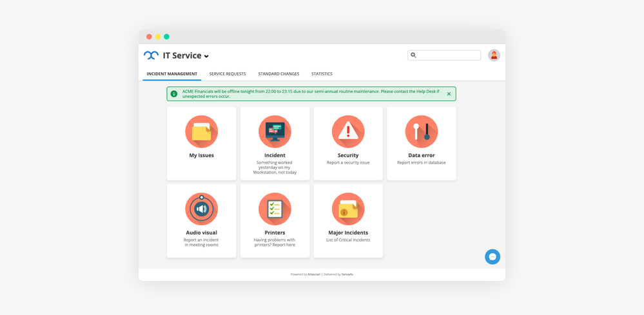
Task: Switch to the Standard Changes tab
Action: coord(278,74)
